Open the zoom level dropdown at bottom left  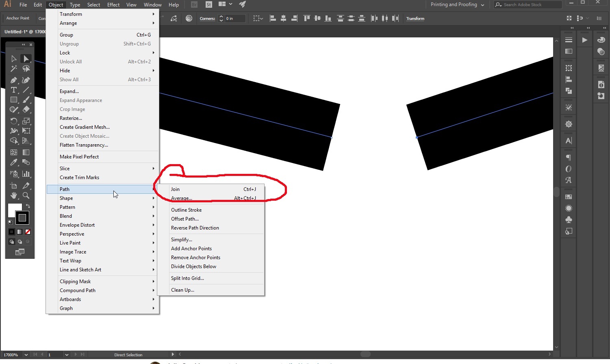(x=26, y=354)
